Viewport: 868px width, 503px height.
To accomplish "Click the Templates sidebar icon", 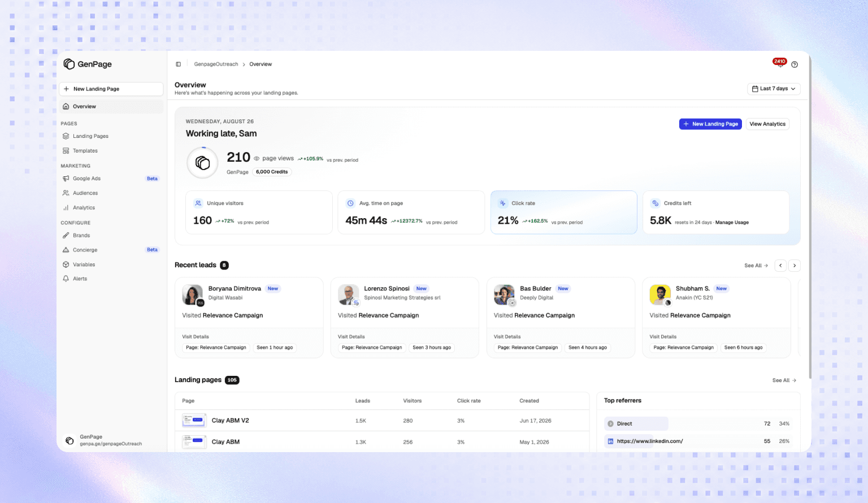I will [66, 151].
